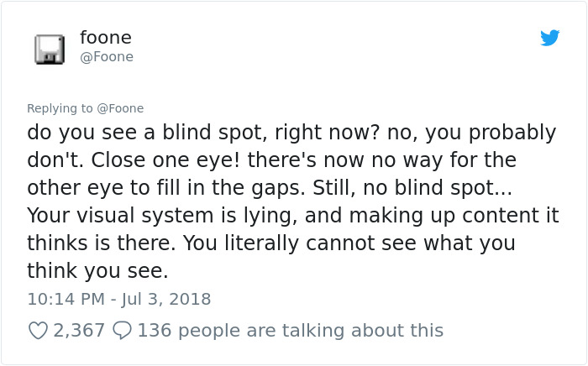Viewport: 588px width, 366px height.
Task: Click the reply speech bubble icon
Action: click(x=123, y=331)
